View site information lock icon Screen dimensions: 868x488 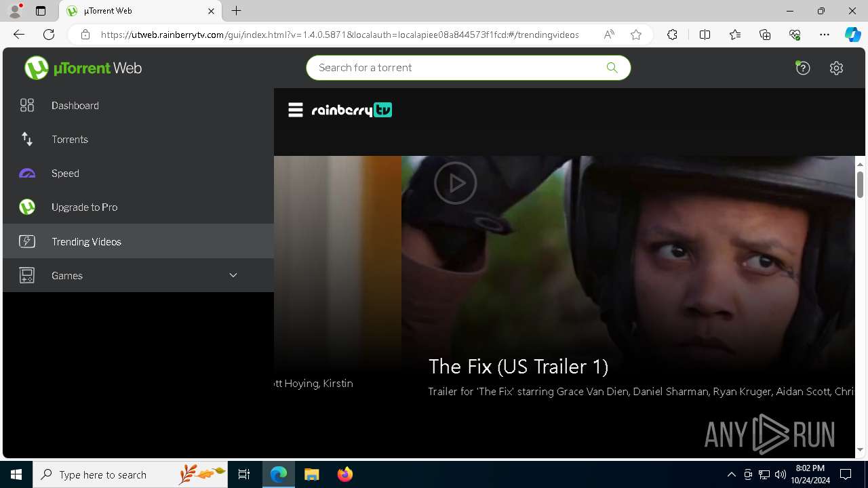coord(85,35)
